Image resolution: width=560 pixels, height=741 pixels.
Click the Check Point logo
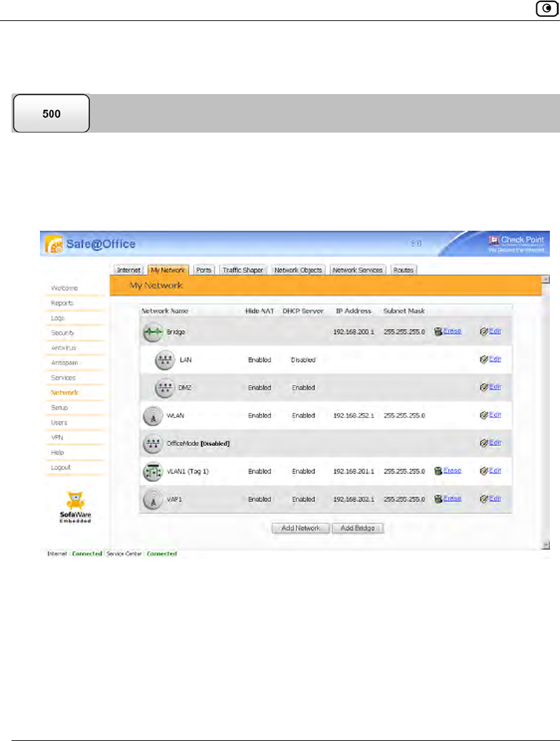516,244
